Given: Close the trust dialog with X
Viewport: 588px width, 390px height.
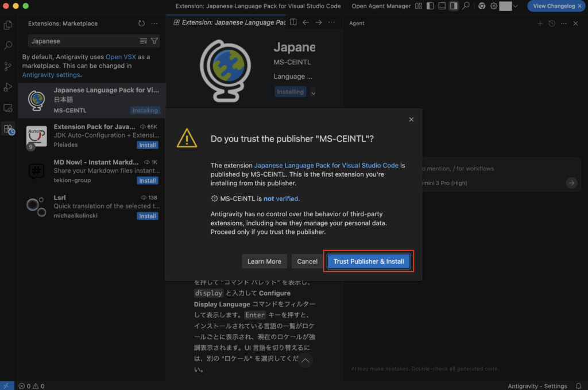Looking at the screenshot, I should [411, 119].
